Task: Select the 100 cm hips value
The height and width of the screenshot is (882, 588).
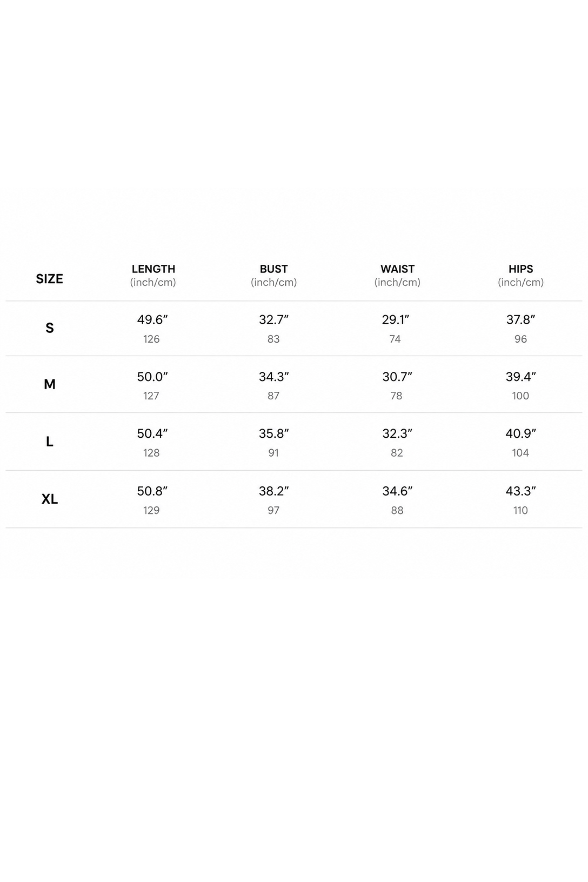Action: click(x=520, y=396)
